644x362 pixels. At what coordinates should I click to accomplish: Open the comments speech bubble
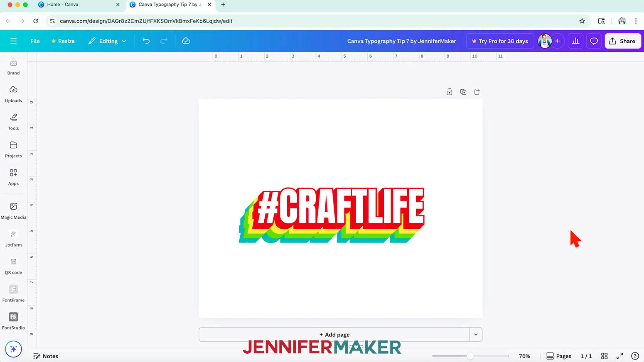click(x=594, y=41)
